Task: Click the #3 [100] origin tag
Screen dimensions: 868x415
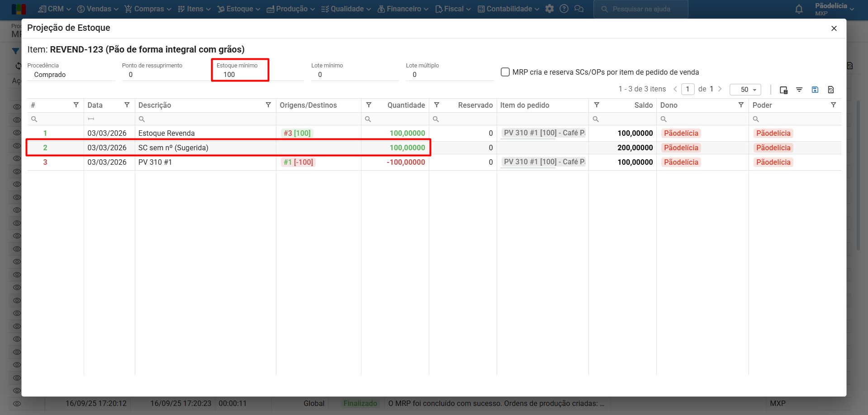Action: pyautogui.click(x=297, y=133)
